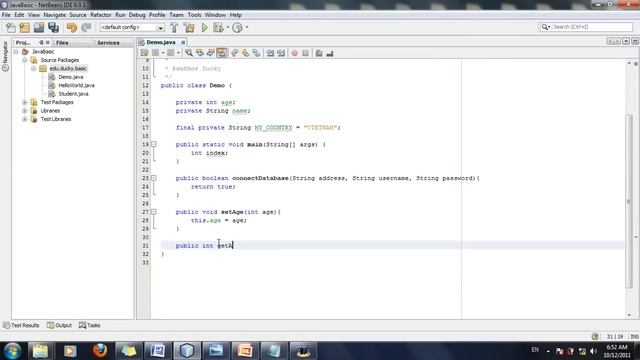
Task: Close the Demo.java tab
Action: [x=183, y=42]
